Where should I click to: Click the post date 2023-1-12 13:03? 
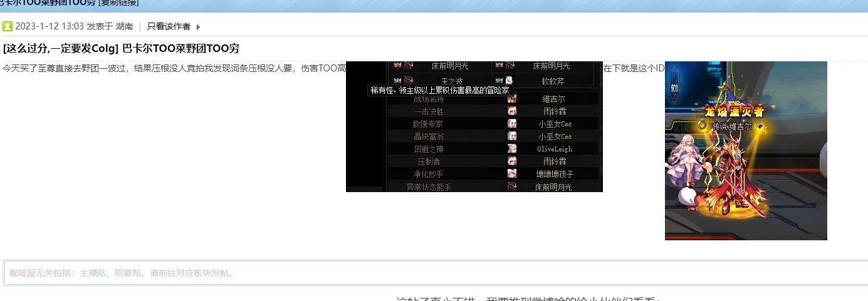point(49,26)
